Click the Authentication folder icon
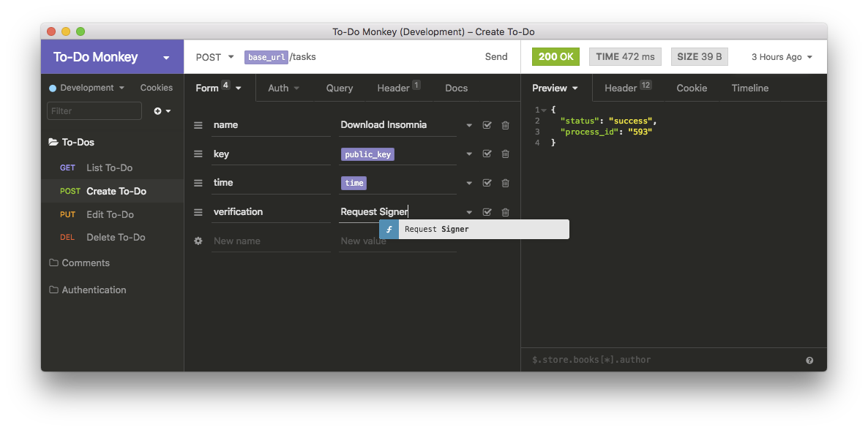The width and height of the screenshot is (868, 430). click(x=53, y=290)
